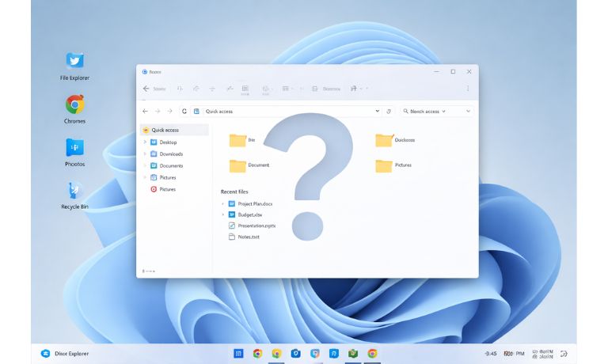Expand the Documents item in the sidebar
This screenshot has height=364, width=608.
click(145, 165)
